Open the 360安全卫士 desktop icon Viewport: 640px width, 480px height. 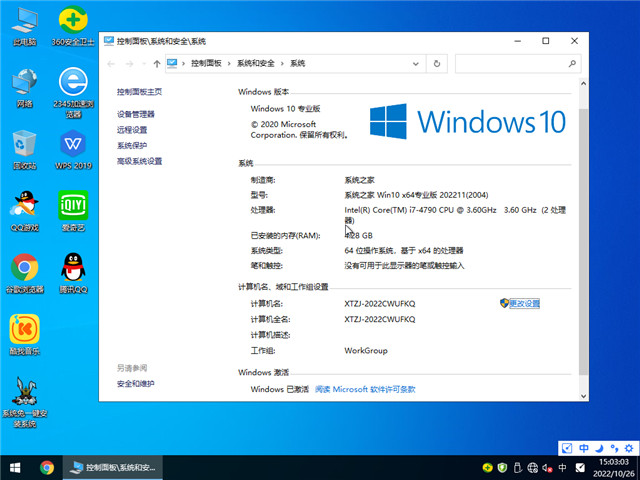coord(72,22)
